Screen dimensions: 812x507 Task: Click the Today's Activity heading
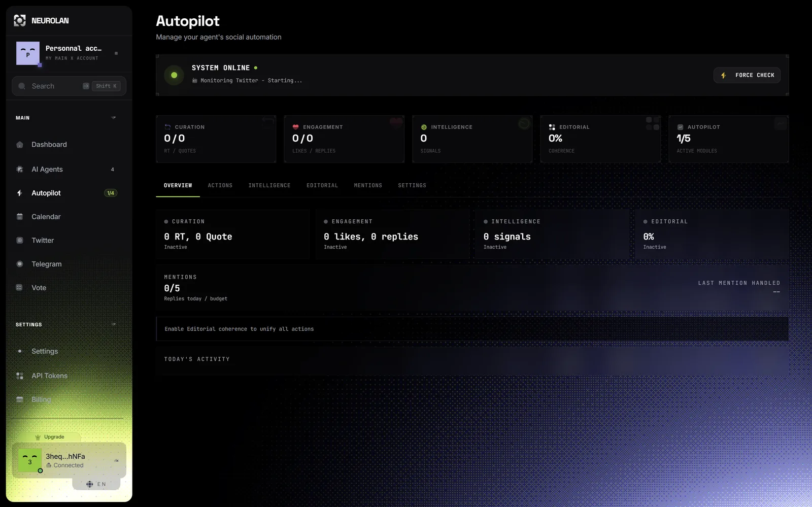click(x=197, y=359)
